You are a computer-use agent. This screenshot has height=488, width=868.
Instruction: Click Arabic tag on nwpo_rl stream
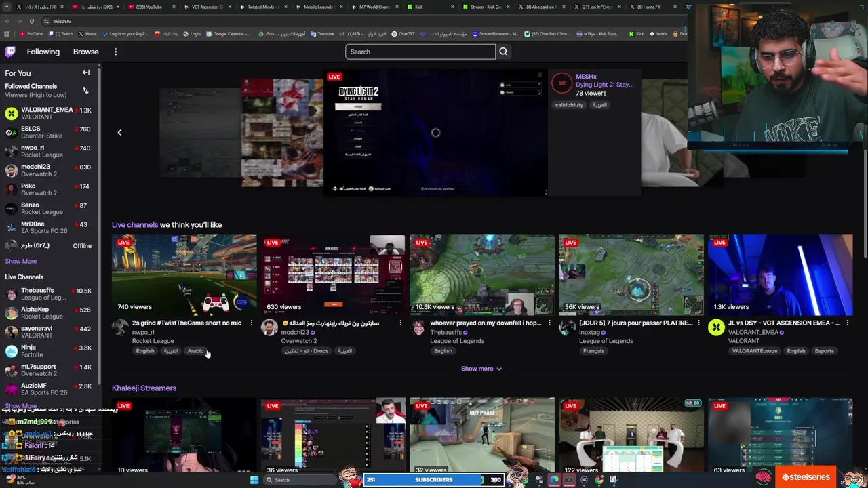tap(195, 351)
